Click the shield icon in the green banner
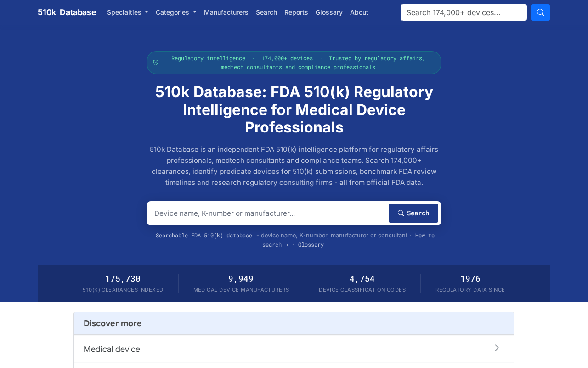Image resolution: width=588 pixels, height=368 pixels. coord(156,63)
